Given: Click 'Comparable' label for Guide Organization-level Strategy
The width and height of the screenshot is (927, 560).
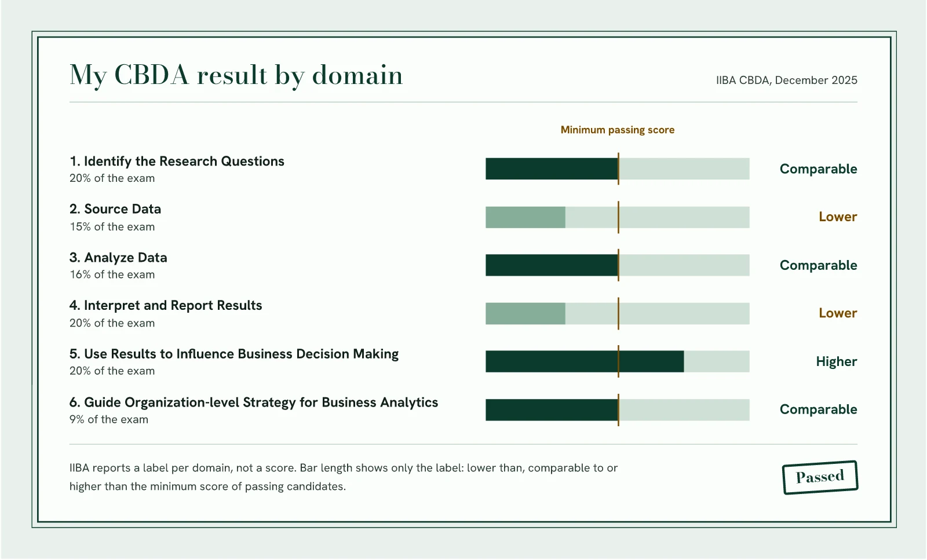Looking at the screenshot, I should 818,409.
